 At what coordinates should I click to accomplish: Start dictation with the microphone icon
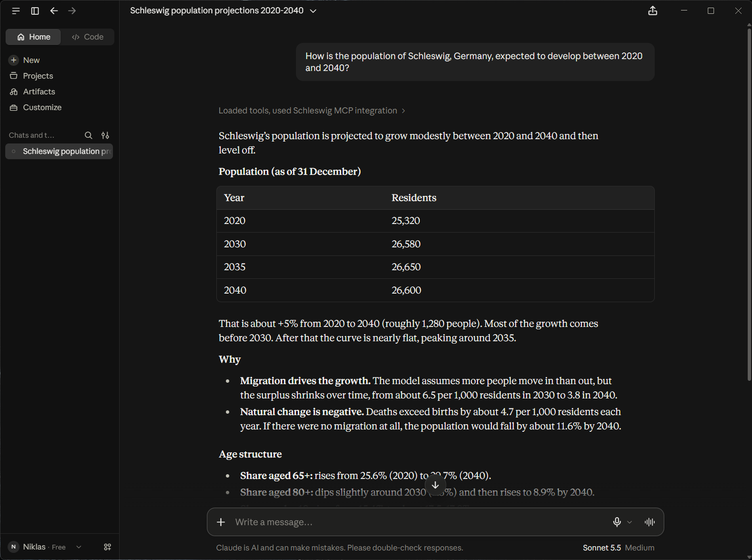[x=617, y=522]
